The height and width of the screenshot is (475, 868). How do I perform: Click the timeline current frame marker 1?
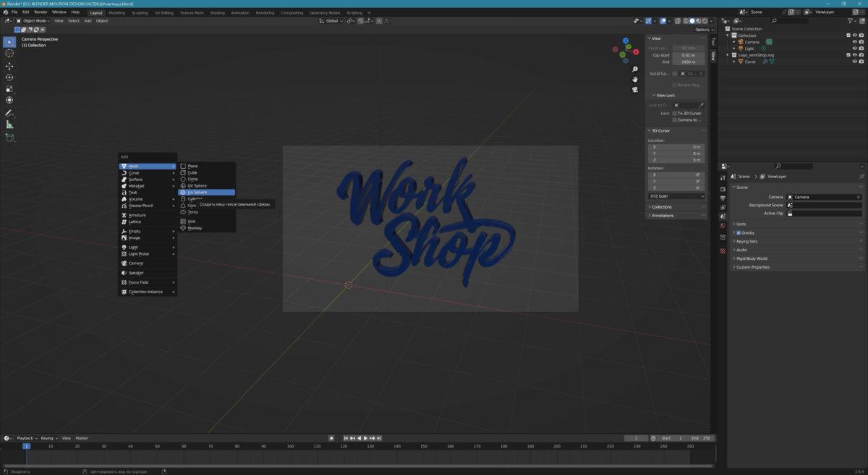[x=27, y=446]
